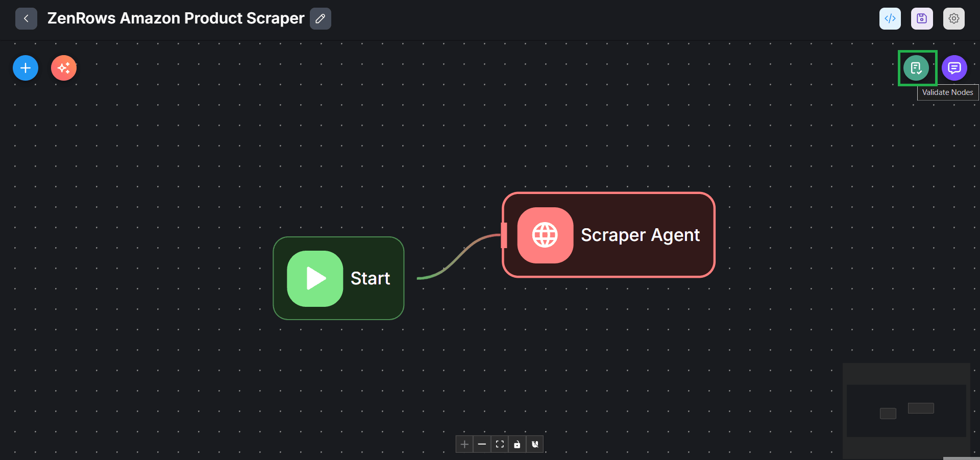Save the workflow with the disk icon
This screenshot has height=460, width=980.
[922, 19]
